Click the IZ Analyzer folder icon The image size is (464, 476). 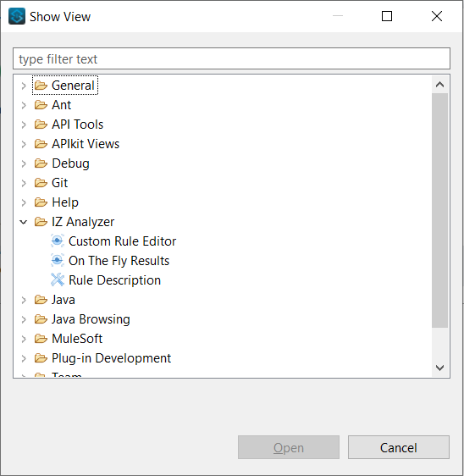(41, 222)
